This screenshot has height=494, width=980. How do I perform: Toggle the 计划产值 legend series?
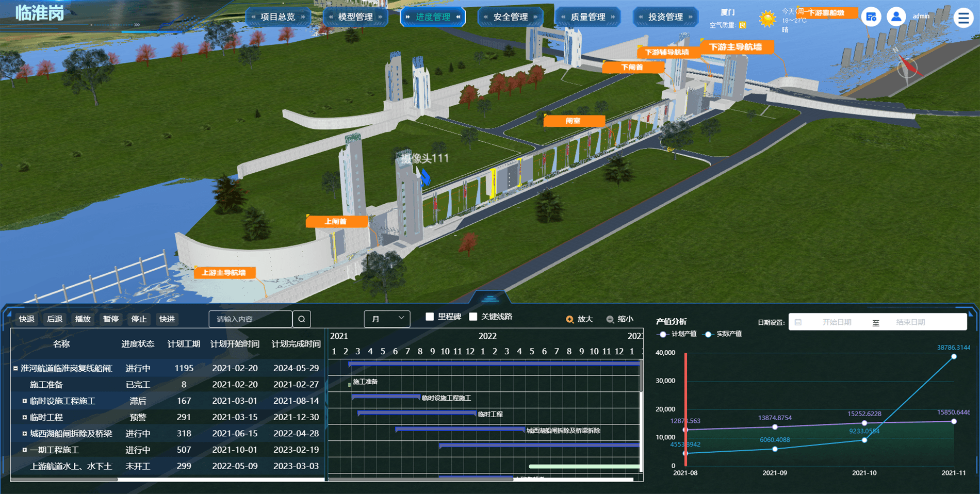pos(676,334)
